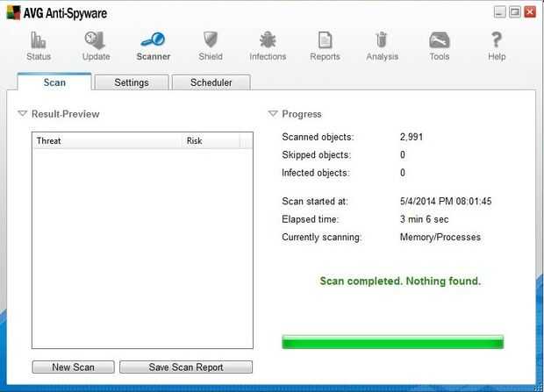544x392 pixels.
Task: Open the Analysis section icon
Action: [x=382, y=39]
